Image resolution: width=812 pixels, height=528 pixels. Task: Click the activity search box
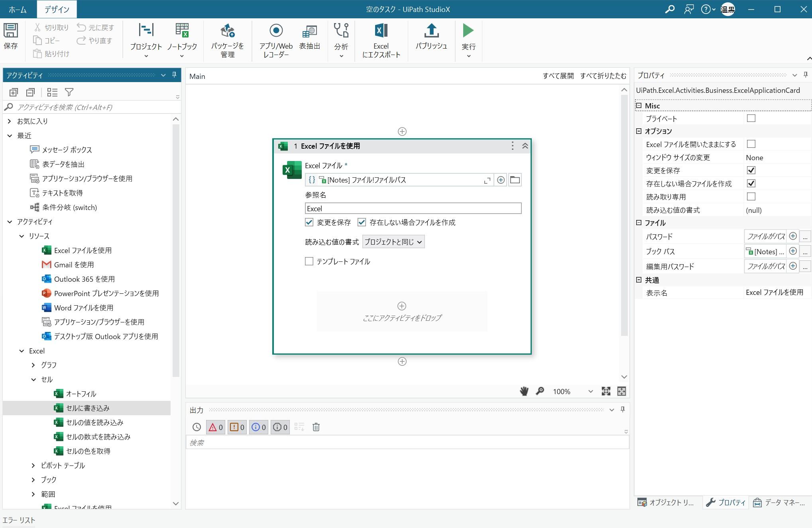pos(92,107)
